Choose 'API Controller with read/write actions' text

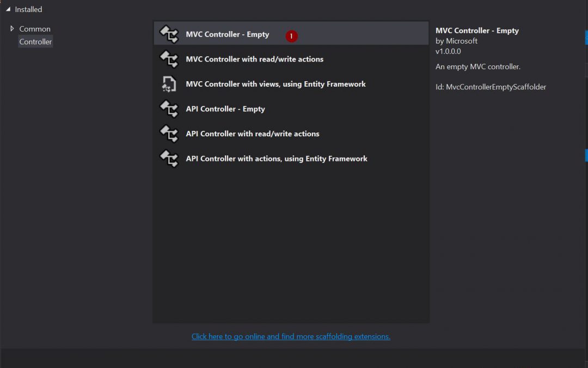click(252, 134)
